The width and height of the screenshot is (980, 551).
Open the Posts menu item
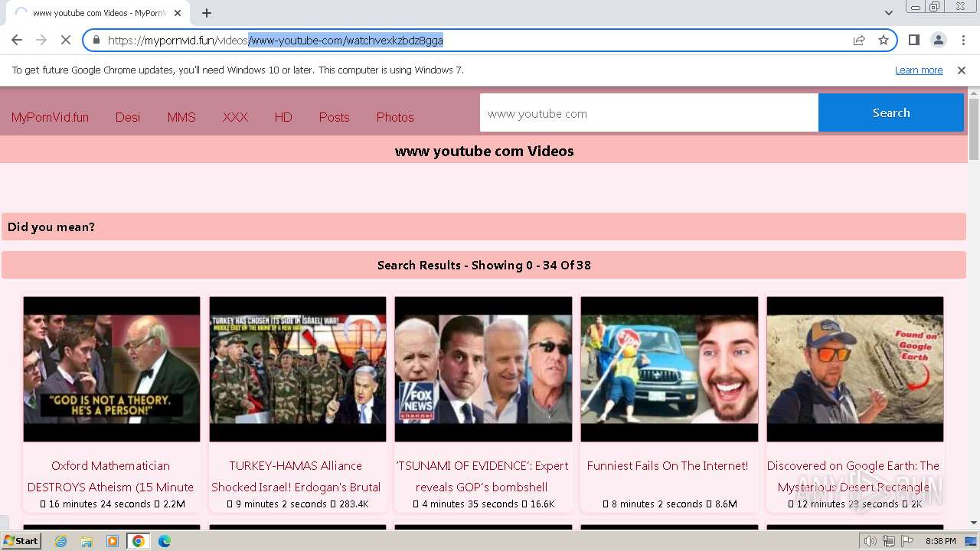coord(334,117)
